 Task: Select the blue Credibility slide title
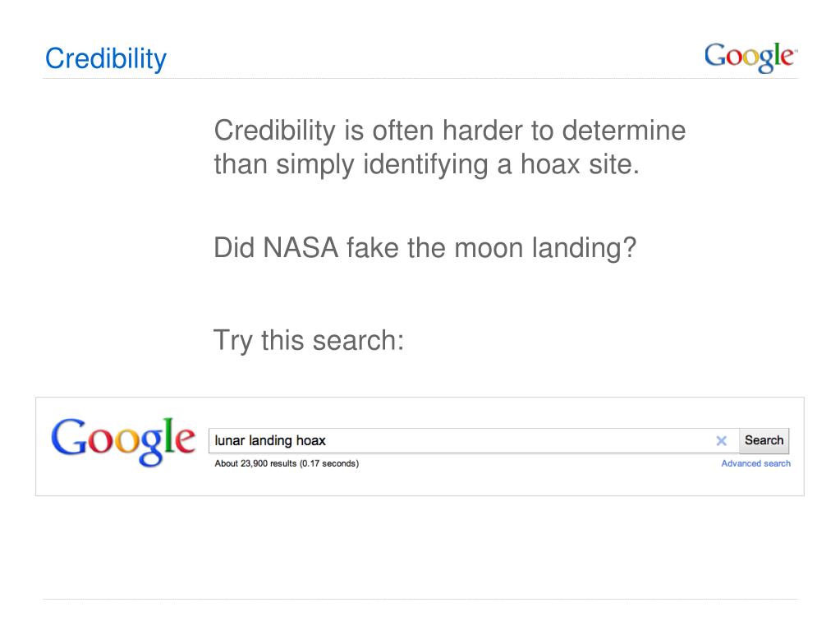(x=106, y=59)
